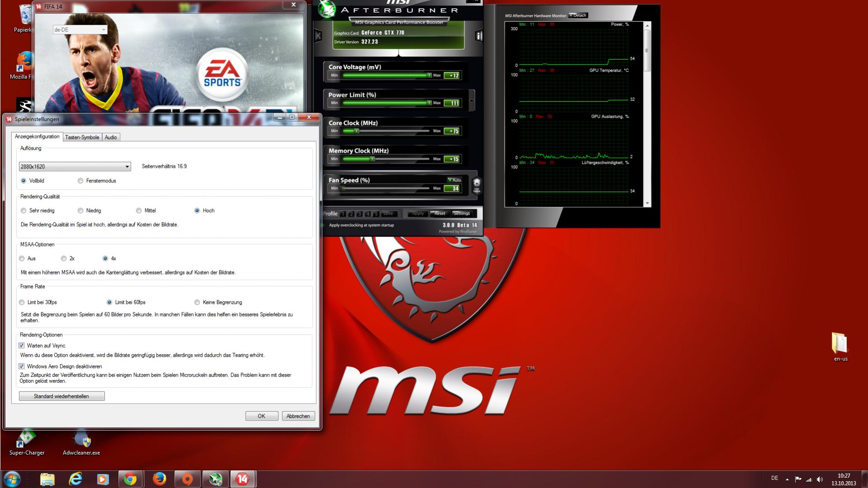The width and height of the screenshot is (868, 488).
Task: Set rendering quality to Niedrig
Action: click(81, 211)
